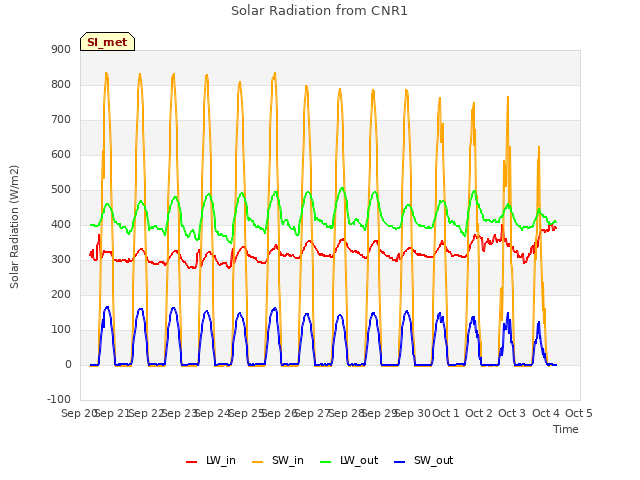Click the 900 y-axis label
Viewport: 640px width, 480px height.
point(61,49)
